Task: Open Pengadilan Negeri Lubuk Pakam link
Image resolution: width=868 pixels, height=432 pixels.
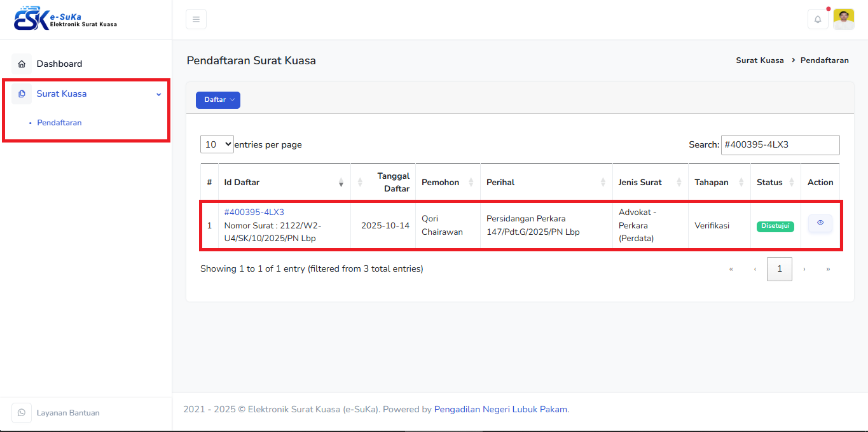Action: [500, 410]
